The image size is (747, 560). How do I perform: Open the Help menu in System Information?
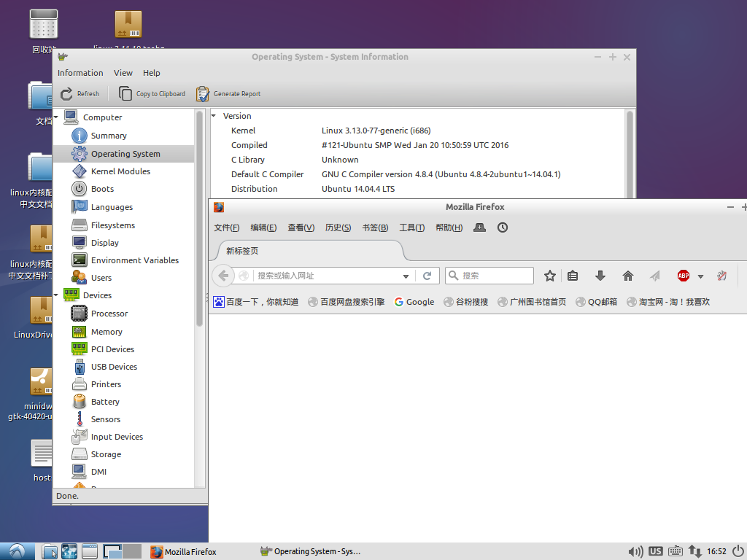click(152, 73)
